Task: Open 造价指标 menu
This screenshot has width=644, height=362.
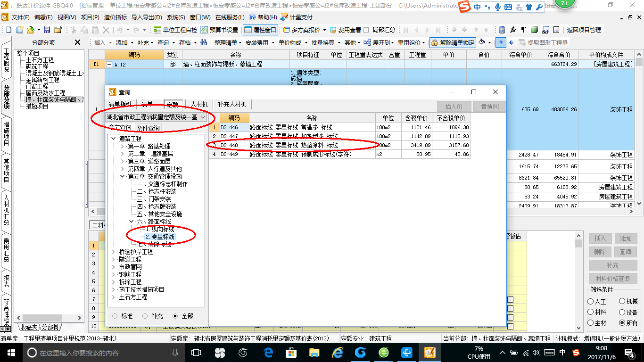Action: pos(115,17)
